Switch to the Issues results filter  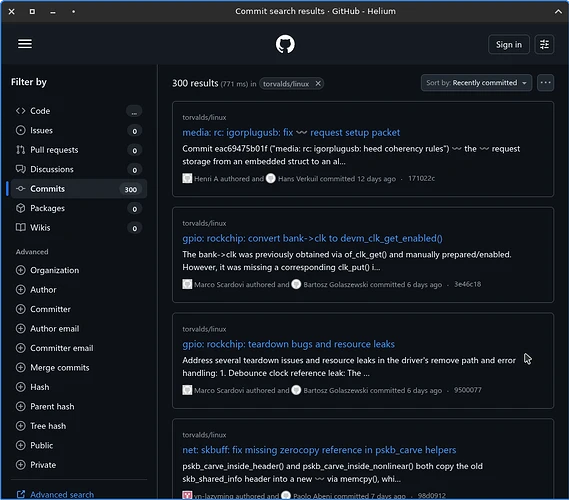pyautogui.click(x=78, y=130)
